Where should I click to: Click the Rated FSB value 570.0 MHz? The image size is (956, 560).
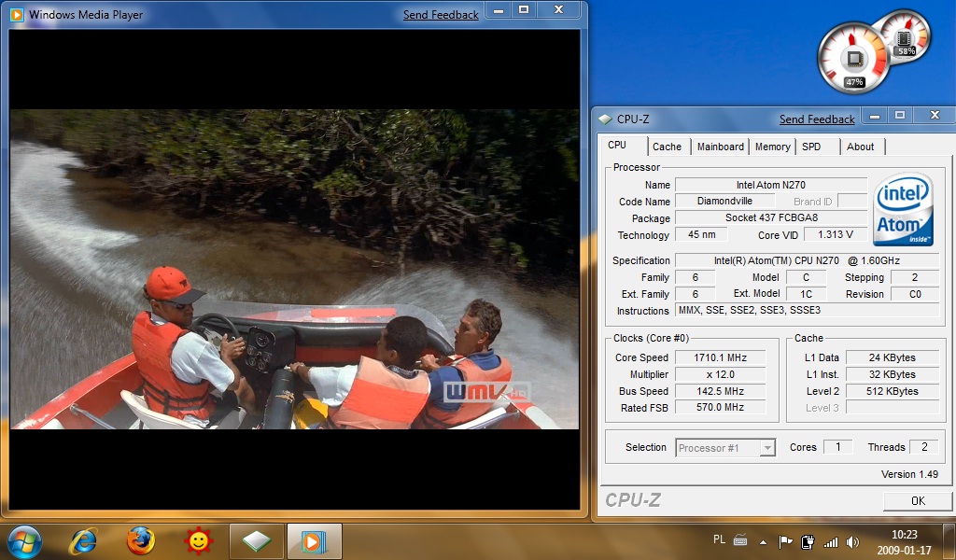720,407
